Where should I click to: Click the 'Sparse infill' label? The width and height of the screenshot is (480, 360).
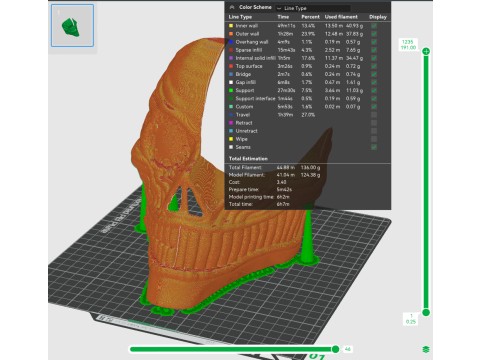click(x=249, y=50)
